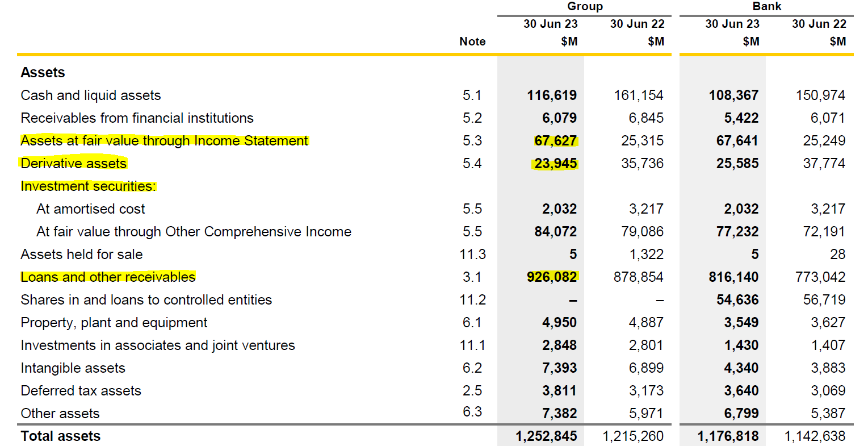Click the highlighted 23,945 derivative assets value

(x=555, y=164)
